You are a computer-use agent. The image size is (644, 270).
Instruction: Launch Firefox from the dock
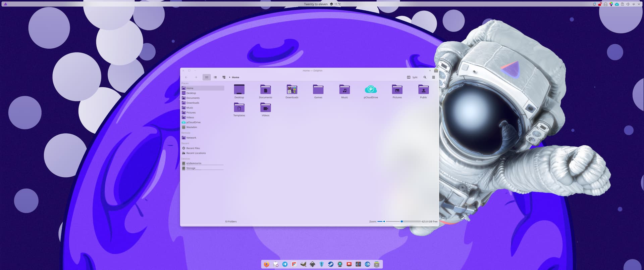pyautogui.click(x=266, y=264)
